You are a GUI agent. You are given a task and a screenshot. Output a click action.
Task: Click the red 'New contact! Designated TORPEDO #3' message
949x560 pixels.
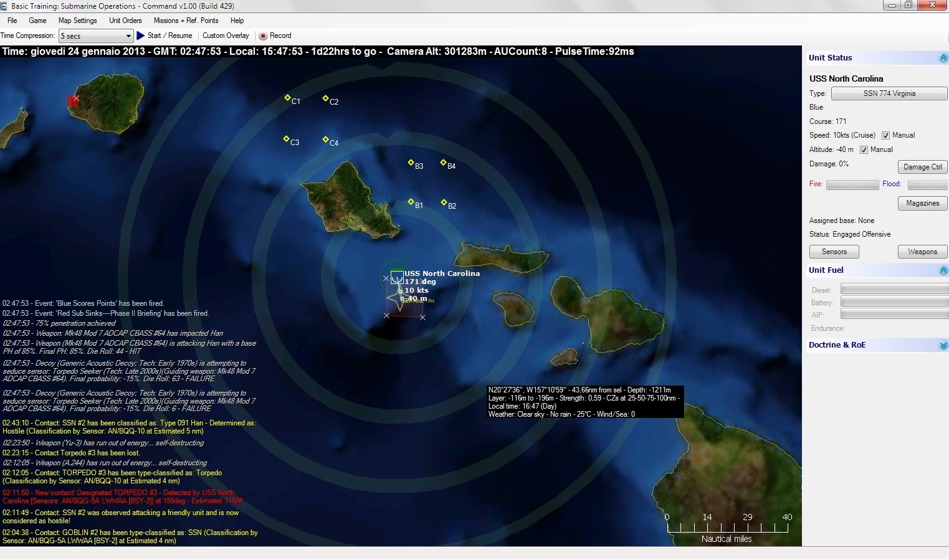(123, 496)
